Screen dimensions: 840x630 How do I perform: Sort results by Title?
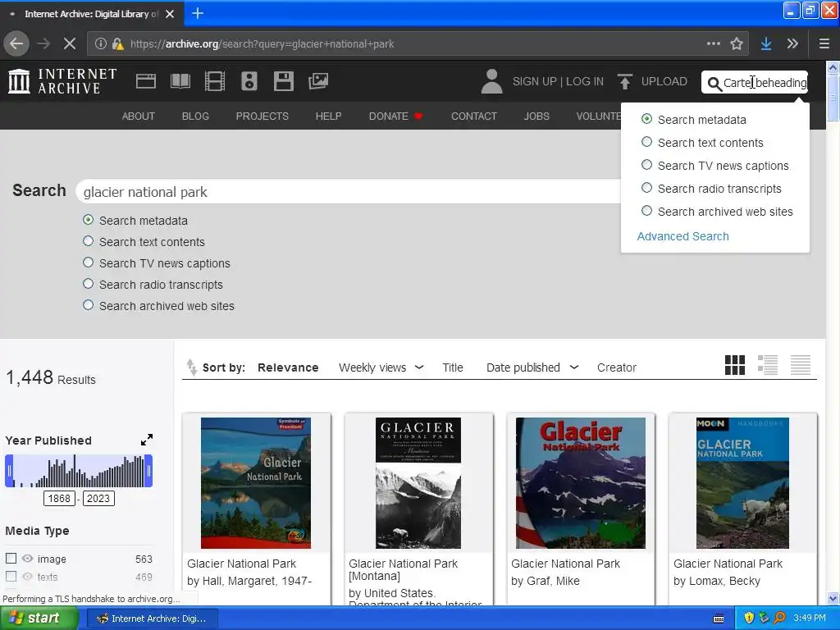[453, 367]
